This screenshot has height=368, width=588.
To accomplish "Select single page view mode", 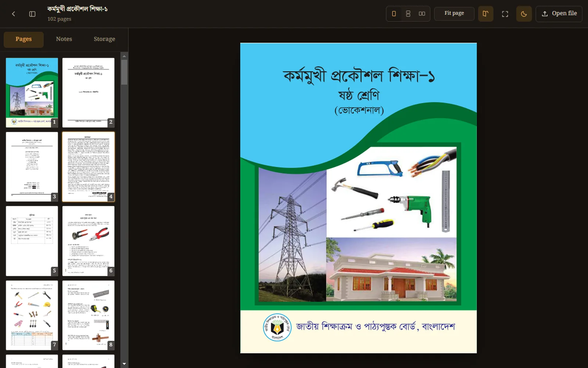I will click(394, 14).
